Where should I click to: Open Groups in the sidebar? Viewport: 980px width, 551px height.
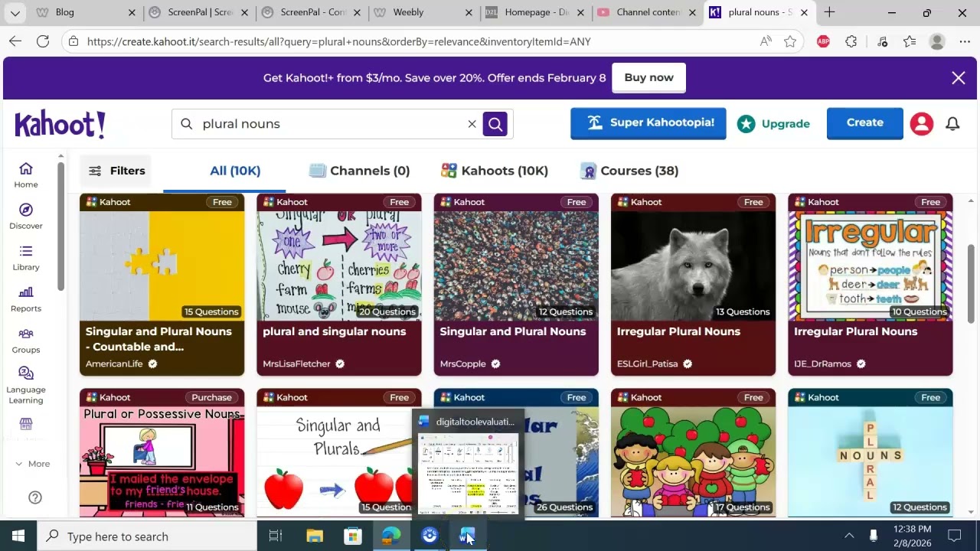pyautogui.click(x=26, y=341)
